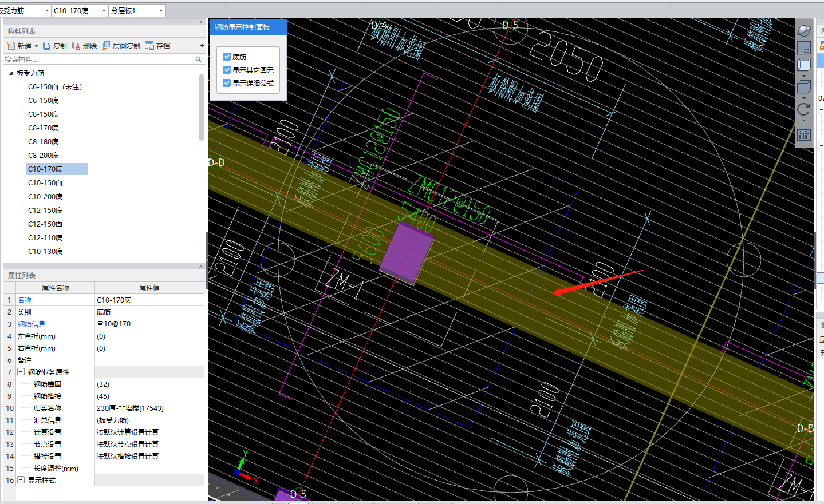Click the 新建 new component icon
This screenshot has height=504, width=824.
pyautogui.click(x=10, y=46)
